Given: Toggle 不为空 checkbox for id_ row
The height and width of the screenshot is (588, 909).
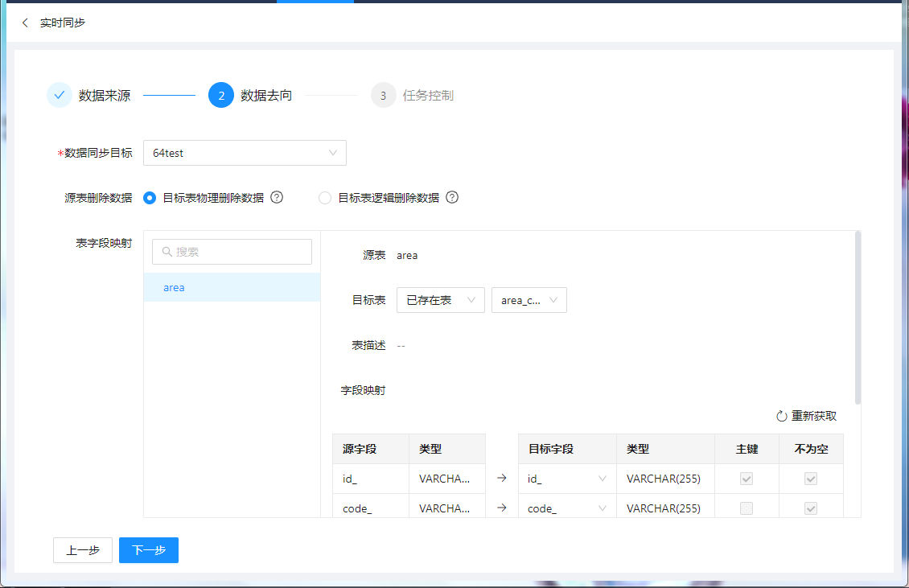Looking at the screenshot, I should (811, 479).
